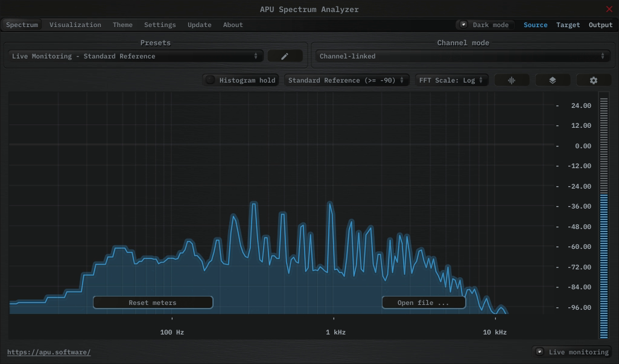Switch to the Visualization tab
This screenshot has height=364, width=619.
coord(75,25)
